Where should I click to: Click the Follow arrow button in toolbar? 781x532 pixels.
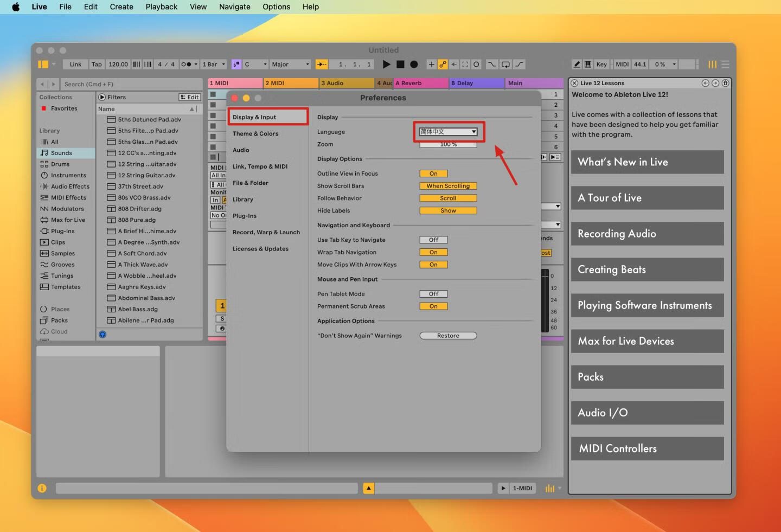(x=322, y=65)
